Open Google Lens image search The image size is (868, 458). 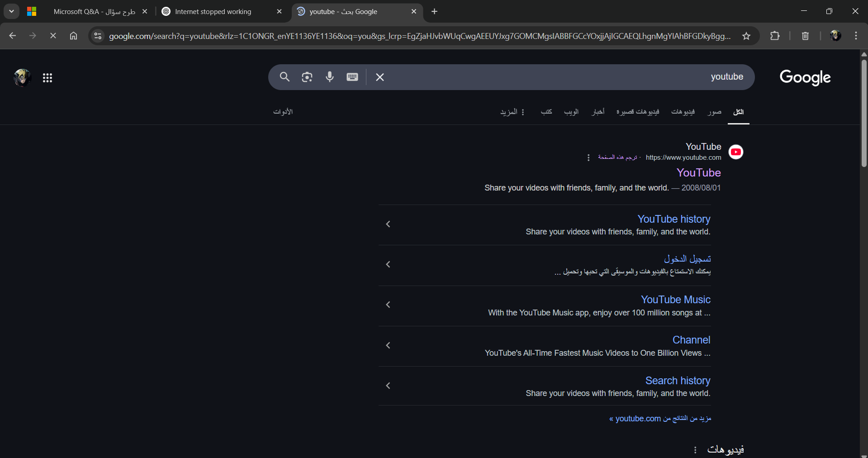307,77
